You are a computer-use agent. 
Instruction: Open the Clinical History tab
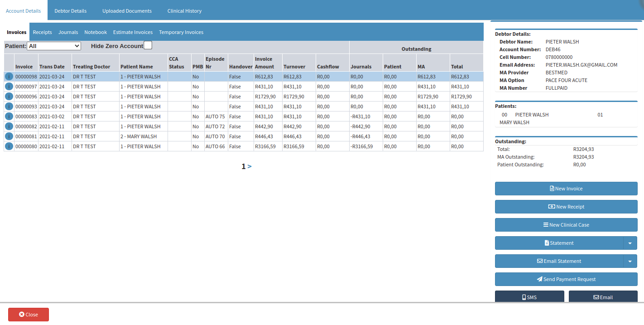pos(184,11)
